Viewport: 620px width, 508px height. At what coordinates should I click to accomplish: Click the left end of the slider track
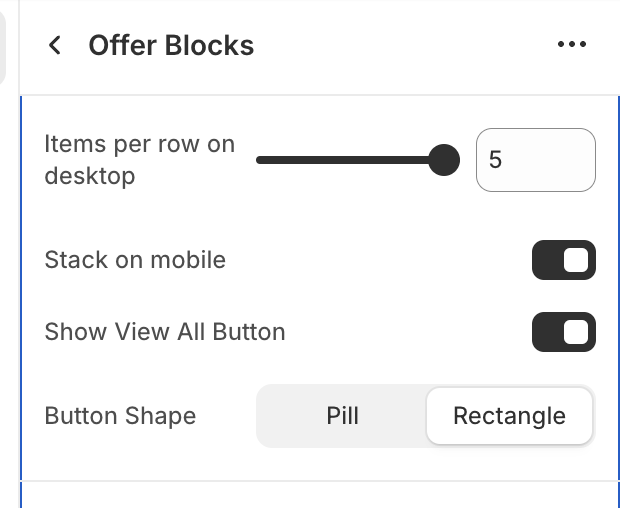coord(262,160)
